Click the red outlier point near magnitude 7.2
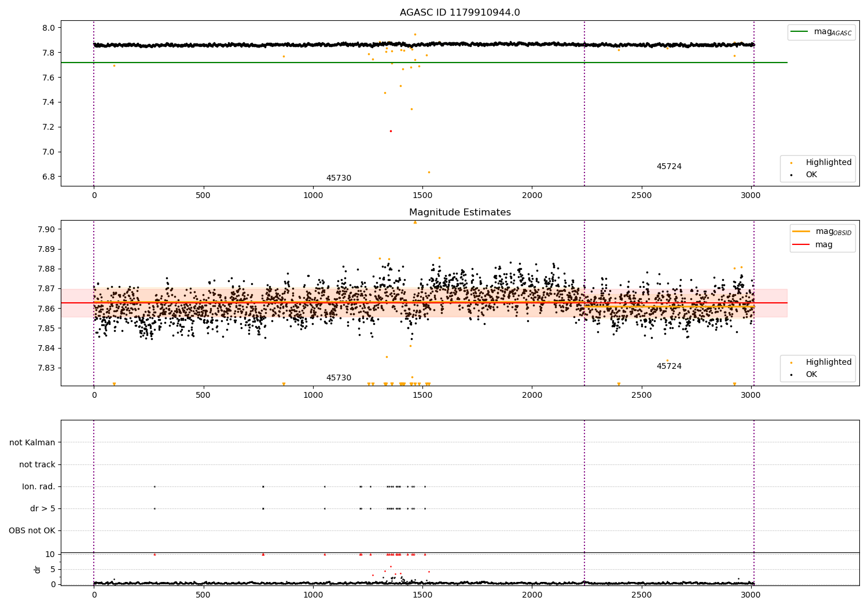 391,131
